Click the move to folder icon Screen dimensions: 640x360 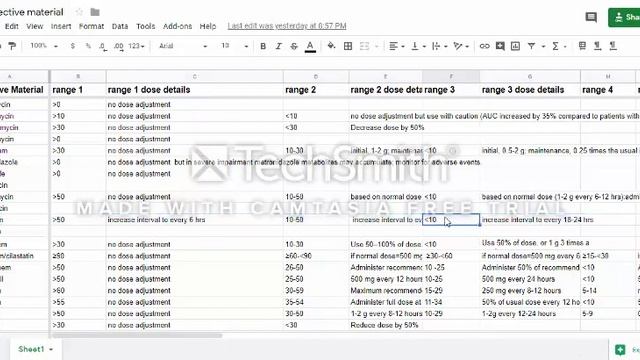pyautogui.click(x=95, y=12)
